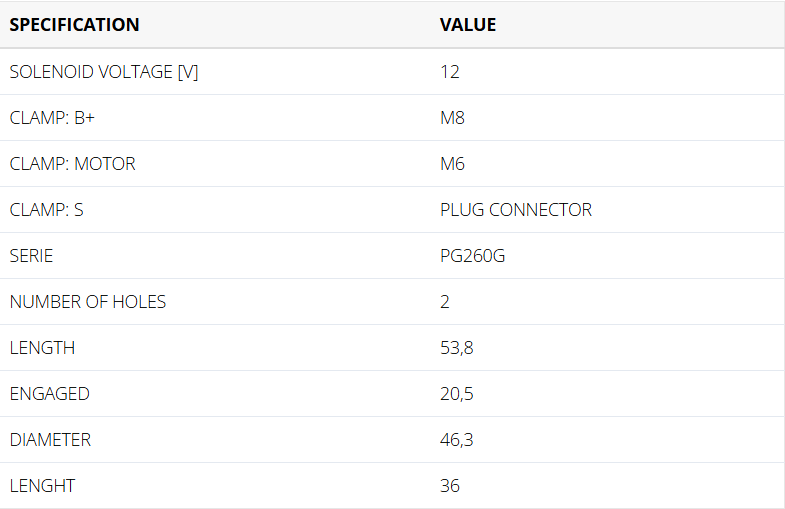This screenshot has width=785, height=509.
Task: Click the M6 motor clamp value
Action: 452,164
